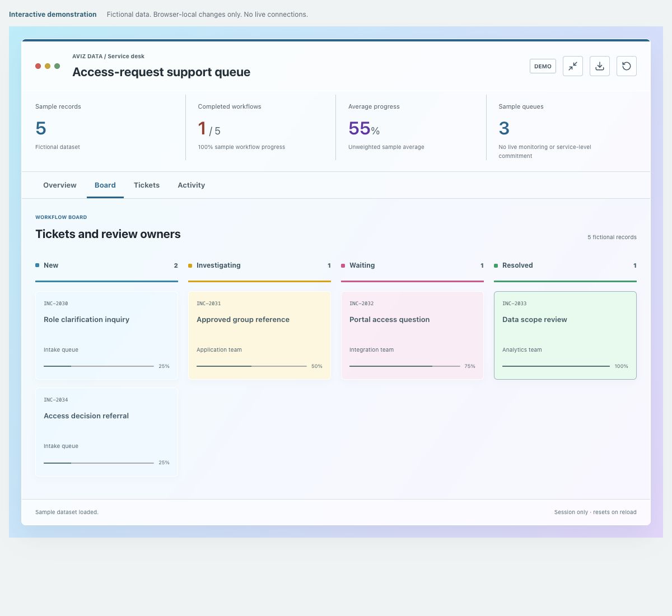Click the 75% progress bar on INC-2032
The height and width of the screenshot is (616, 672).
(x=404, y=366)
